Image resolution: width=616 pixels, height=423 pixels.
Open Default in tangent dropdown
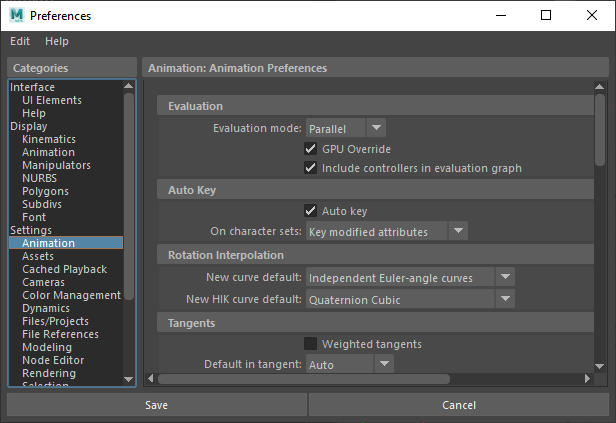(350, 364)
